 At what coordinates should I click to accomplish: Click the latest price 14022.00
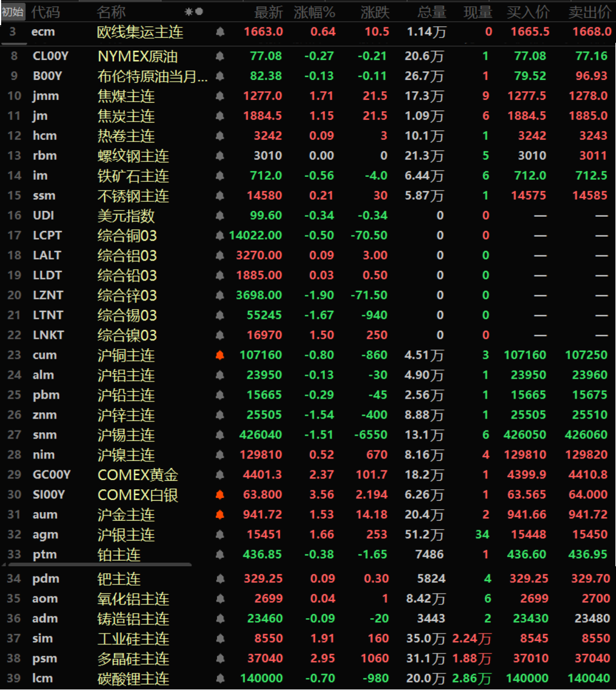coord(255,236)
